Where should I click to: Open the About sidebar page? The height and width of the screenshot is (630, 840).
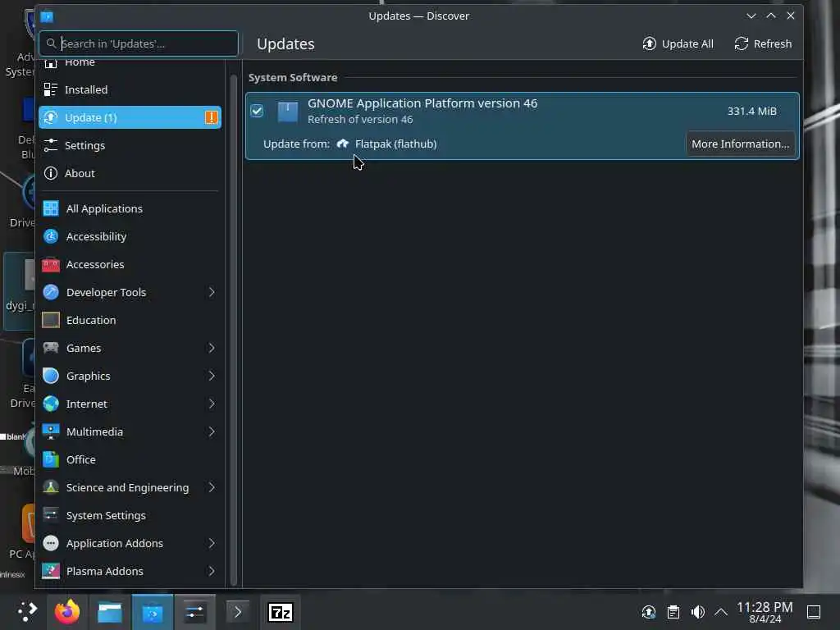point(130,173)
